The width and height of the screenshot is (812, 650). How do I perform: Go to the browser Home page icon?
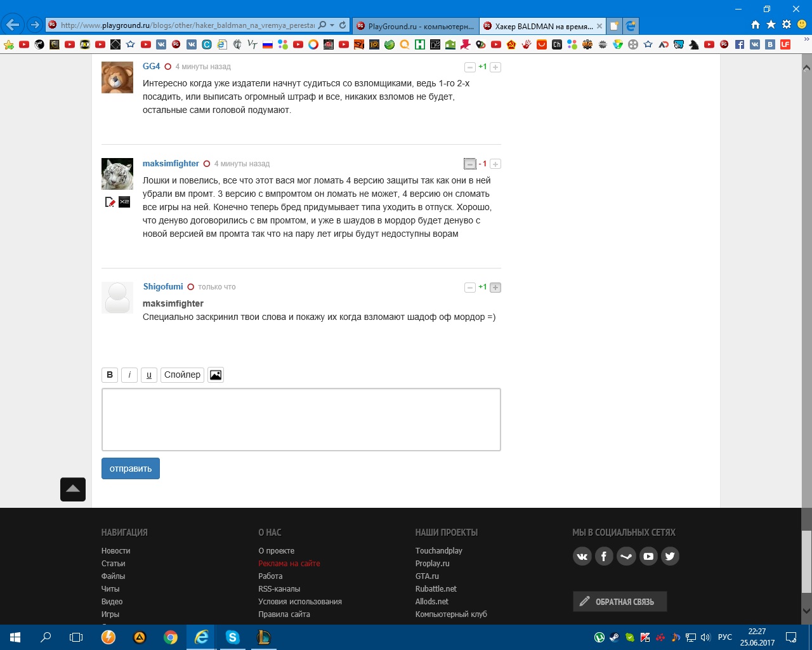coord(755,25)
